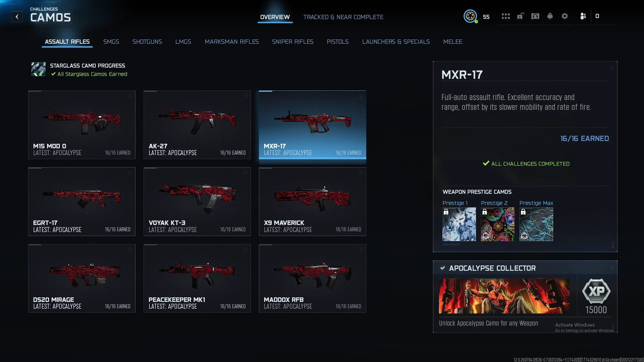Open the player rank emblem icon
644x362 pixels.
point(470,16)
